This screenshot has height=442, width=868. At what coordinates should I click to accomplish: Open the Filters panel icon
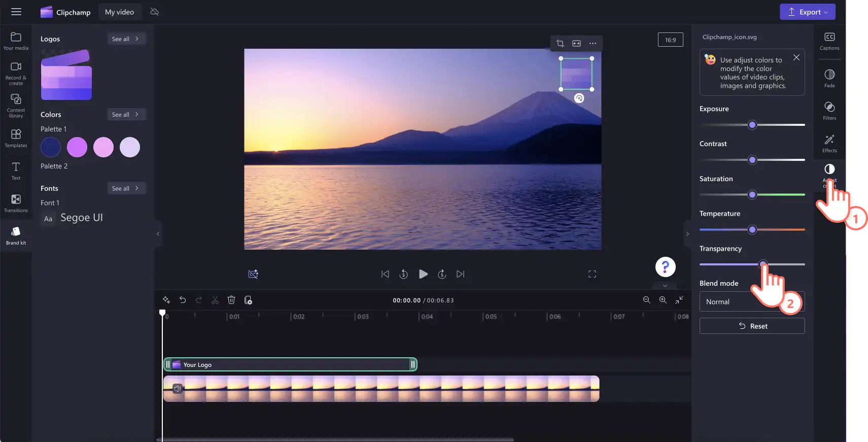(x=829, y=111)
